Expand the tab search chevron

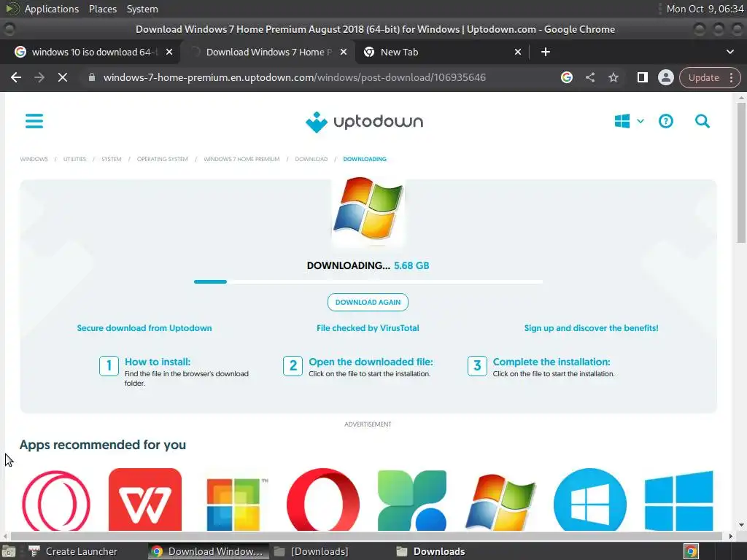click(x=729, y=52)
